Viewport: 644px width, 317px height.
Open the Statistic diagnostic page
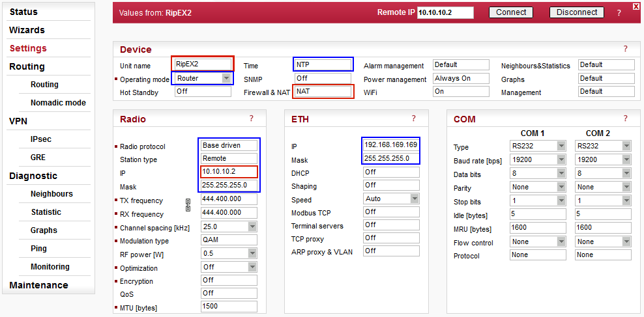coord(46,212)
